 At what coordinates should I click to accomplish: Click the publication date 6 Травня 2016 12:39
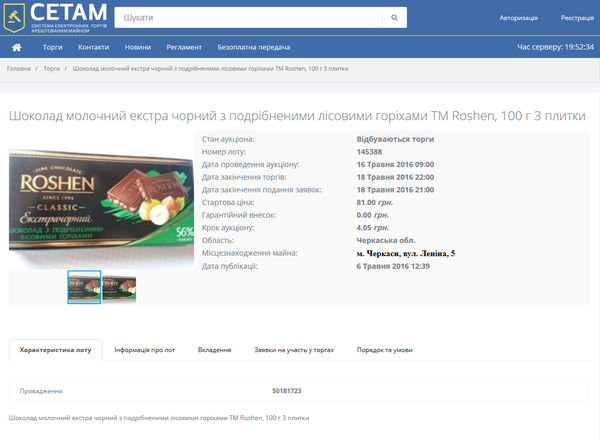tap(393, 266)
